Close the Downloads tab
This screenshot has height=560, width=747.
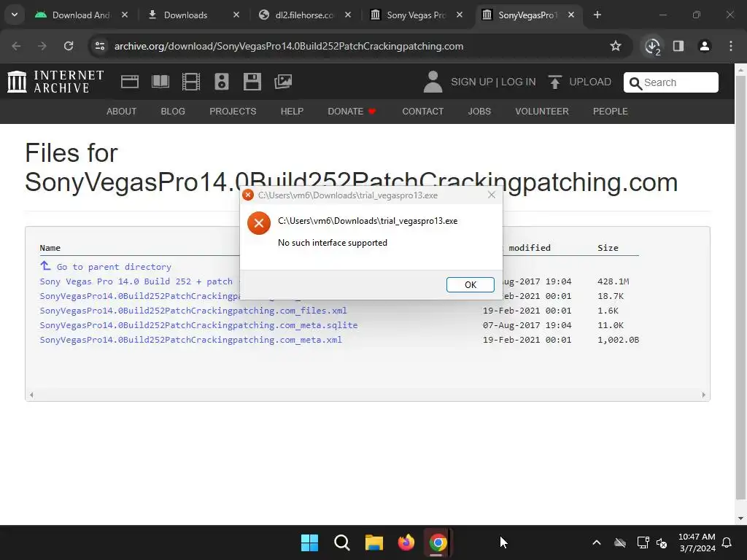pos(236,15)
